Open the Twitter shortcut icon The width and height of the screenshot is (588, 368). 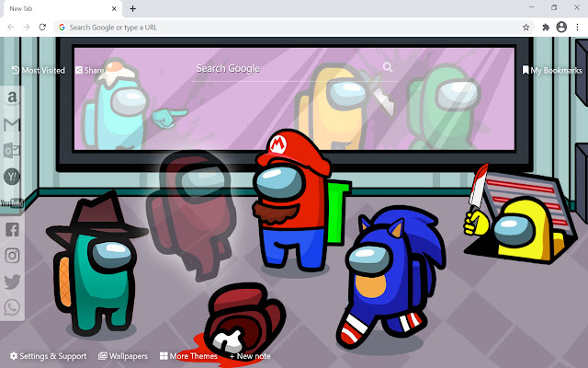(x=12, y=282)
